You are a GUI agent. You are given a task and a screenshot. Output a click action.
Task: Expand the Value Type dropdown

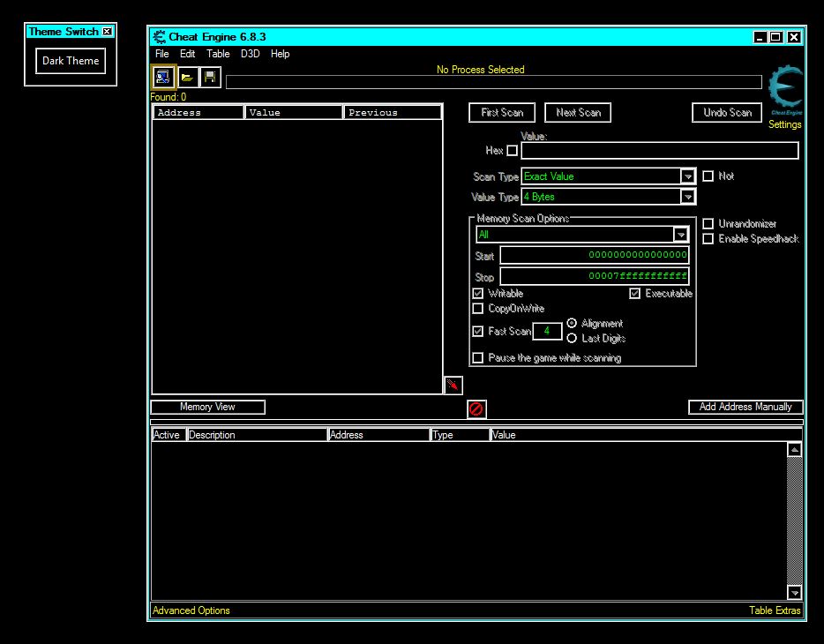point(687,197)
